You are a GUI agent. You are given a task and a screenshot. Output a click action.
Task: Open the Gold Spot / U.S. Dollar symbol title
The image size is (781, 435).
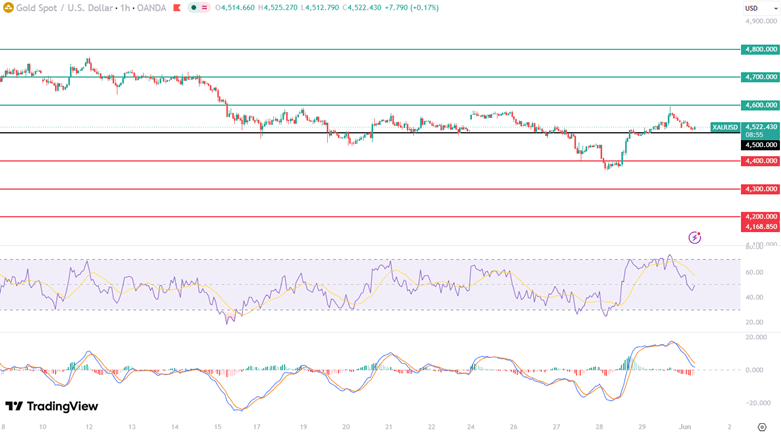64,8
